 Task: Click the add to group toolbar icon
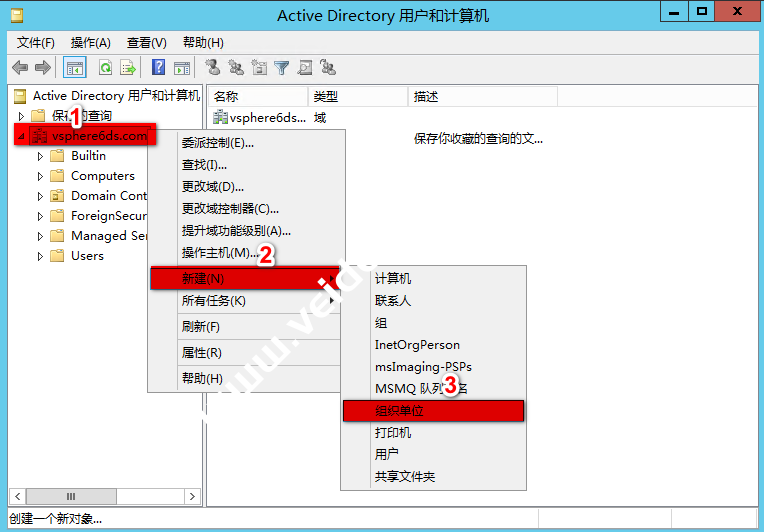coord(328,67)
